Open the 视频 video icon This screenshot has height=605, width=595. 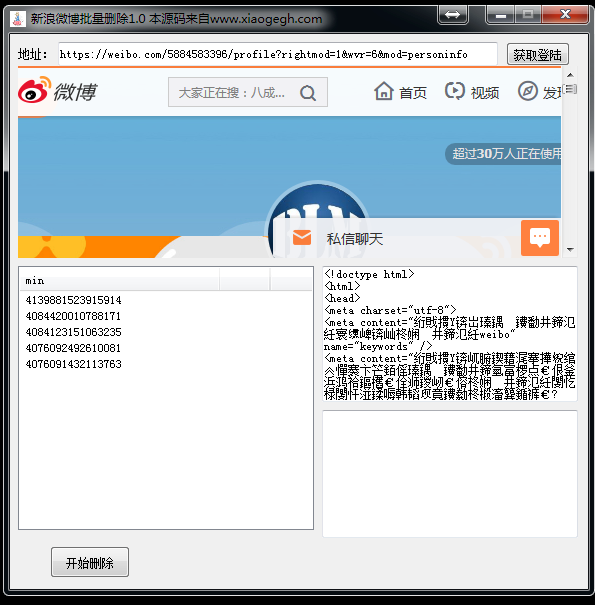[455, 91]
